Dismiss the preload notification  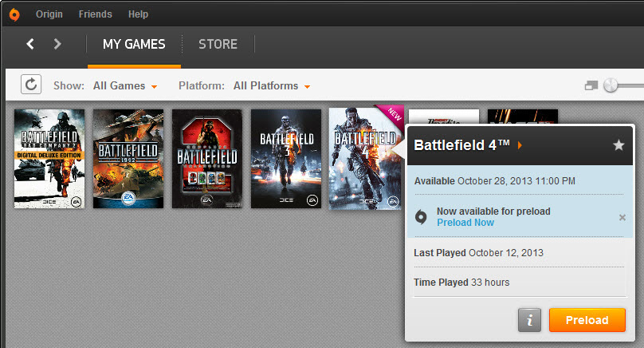(622, 218)
